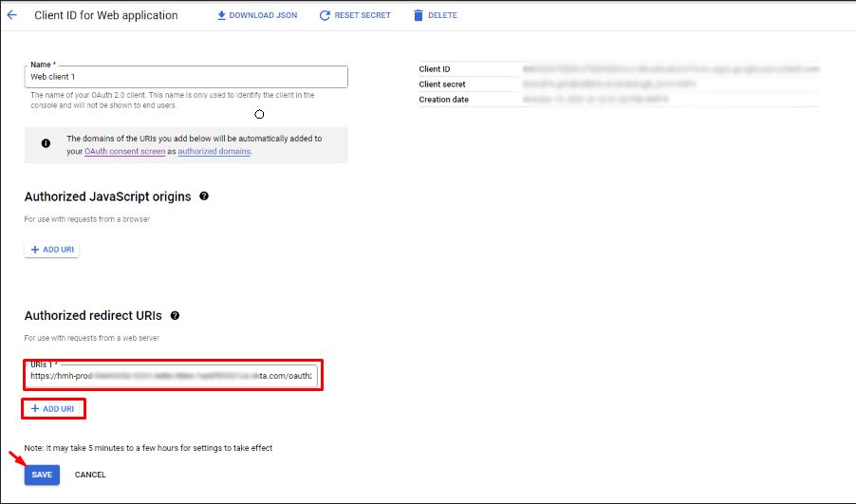Select the Client secret label
This screenshot has height=504, width=856.
click(442, 84)
